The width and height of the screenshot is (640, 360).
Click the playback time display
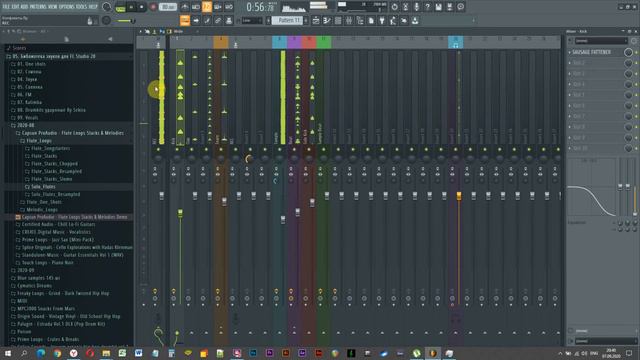coord(260,7)
